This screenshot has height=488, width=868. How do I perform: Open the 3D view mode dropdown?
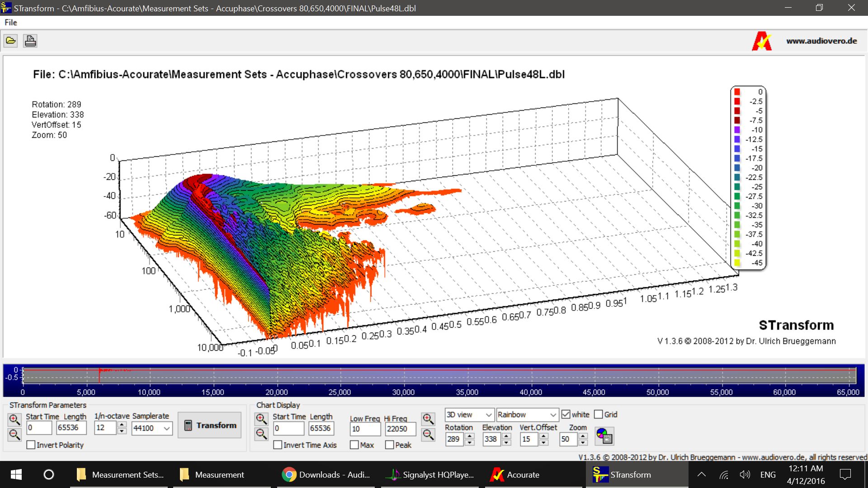488,415
